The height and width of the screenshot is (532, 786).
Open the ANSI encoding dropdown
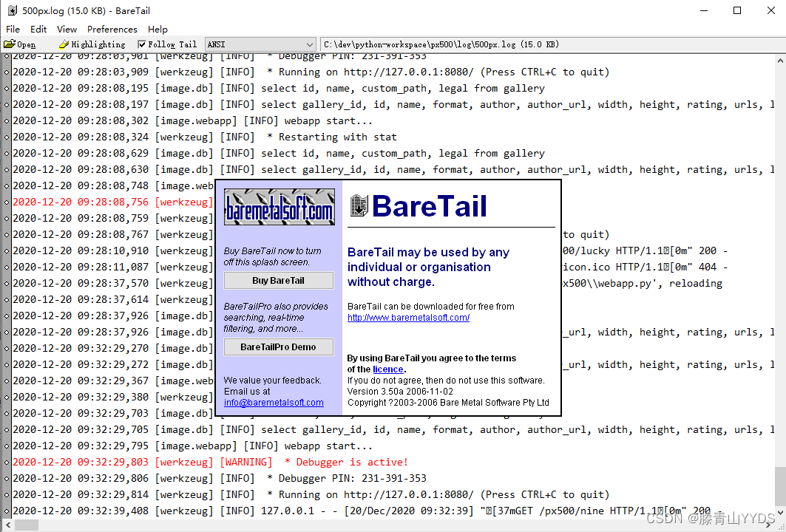(309, 44)
